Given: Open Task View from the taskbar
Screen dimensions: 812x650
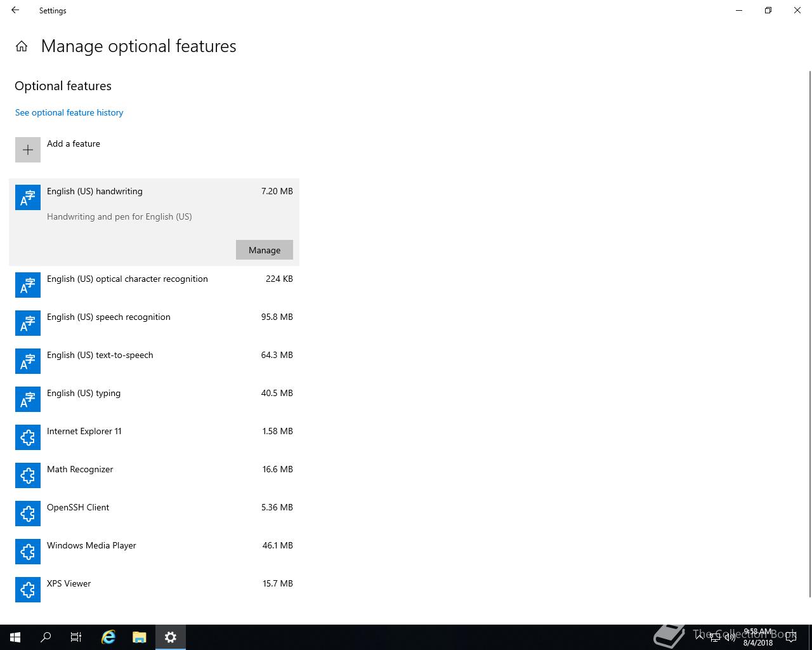Looking at the screenshot, I should tap(76, 637).
